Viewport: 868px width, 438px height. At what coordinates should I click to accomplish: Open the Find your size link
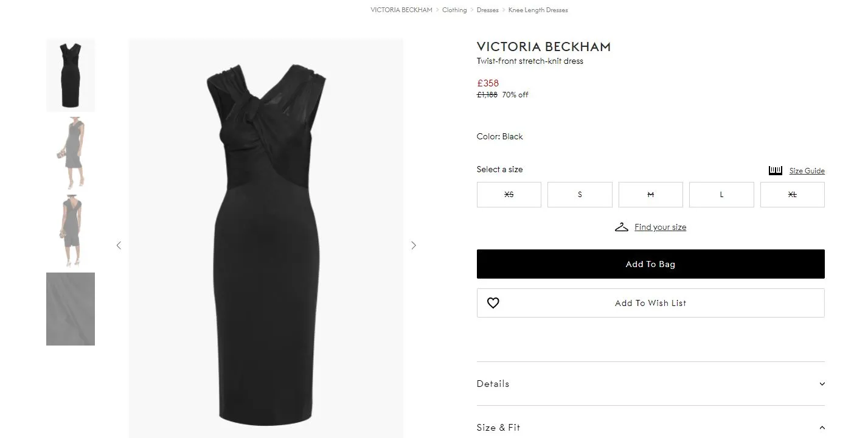[660, 226]
